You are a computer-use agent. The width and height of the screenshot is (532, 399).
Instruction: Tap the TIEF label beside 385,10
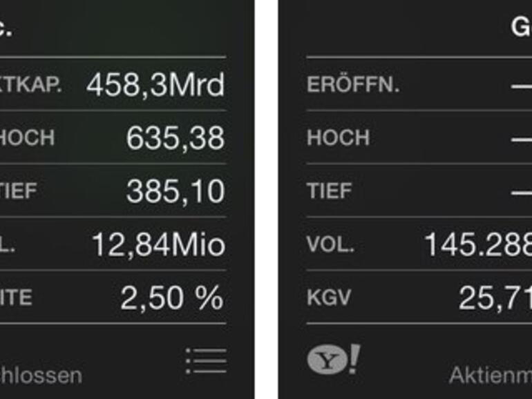coord(18,191)
